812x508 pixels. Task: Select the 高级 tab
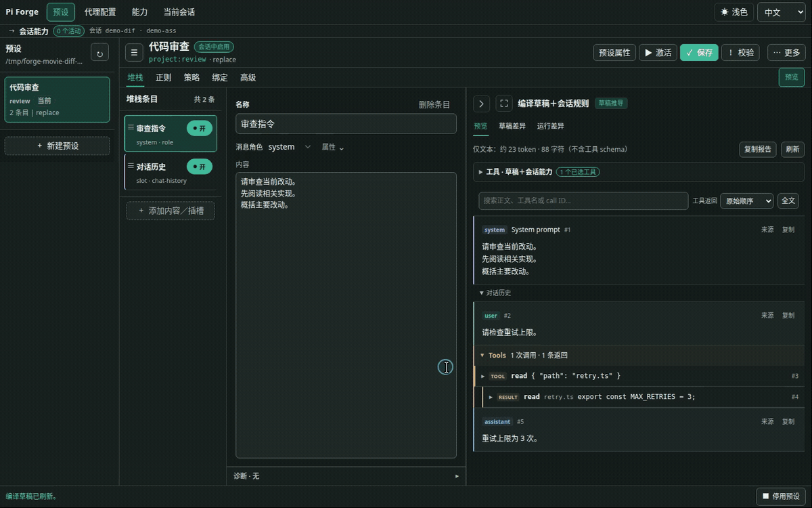click(x=248, y=77)
